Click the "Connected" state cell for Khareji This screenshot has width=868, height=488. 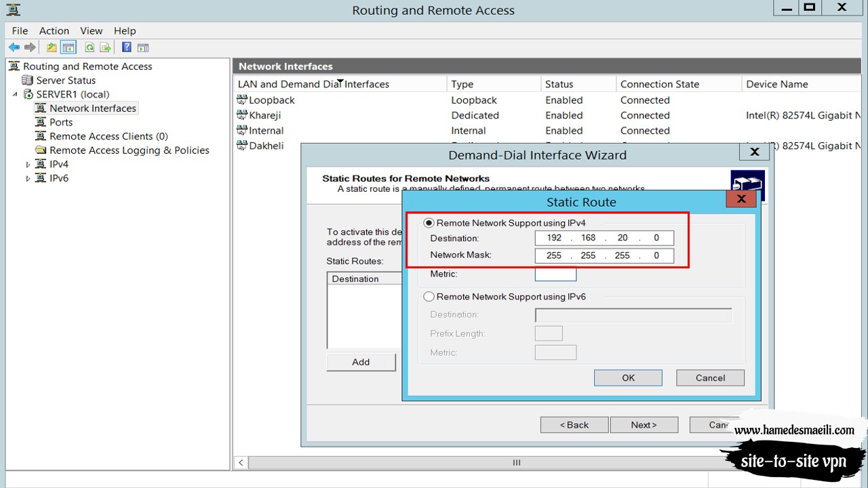coord(645,115)
